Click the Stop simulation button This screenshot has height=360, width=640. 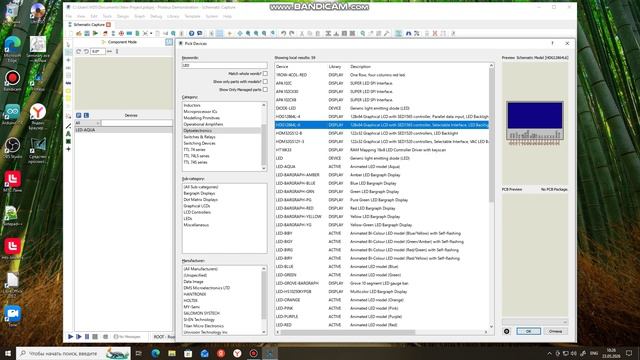[x=95, y=337]
